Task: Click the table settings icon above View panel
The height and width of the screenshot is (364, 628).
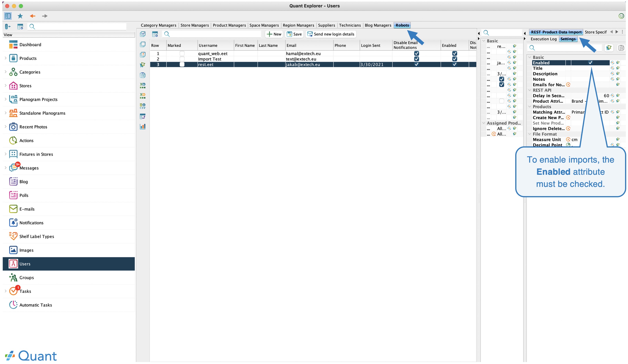Action: point(20,26)
